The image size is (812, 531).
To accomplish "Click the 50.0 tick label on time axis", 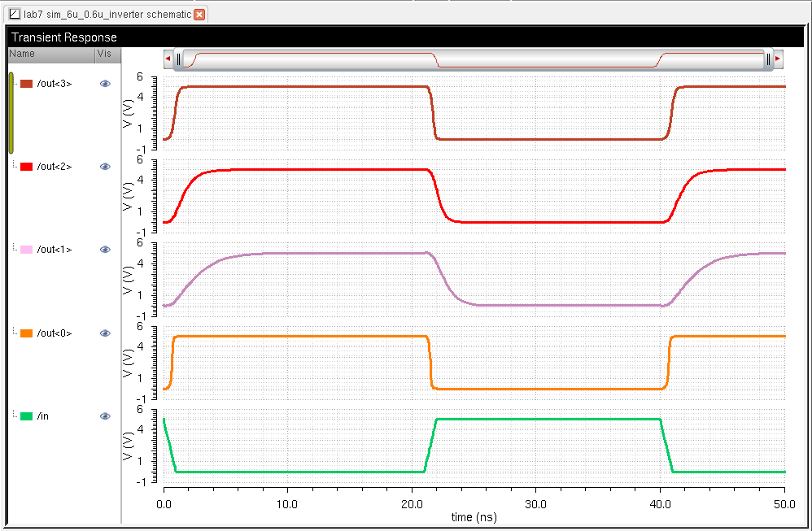I will (784, 504).
